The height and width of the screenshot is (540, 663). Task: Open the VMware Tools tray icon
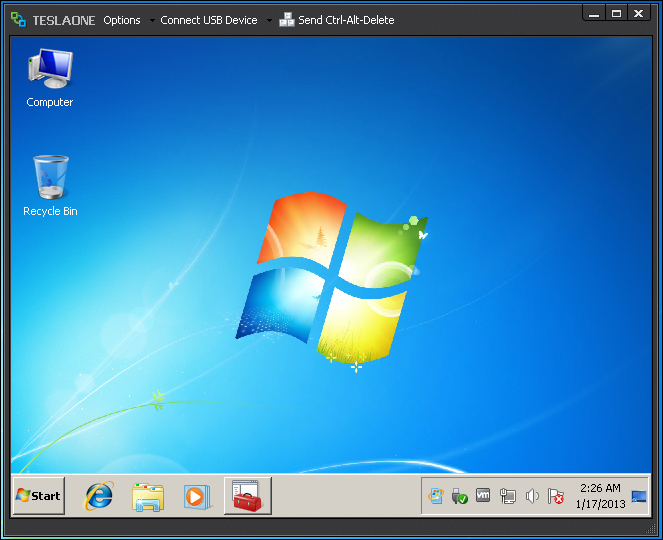(x=483, y=495)
